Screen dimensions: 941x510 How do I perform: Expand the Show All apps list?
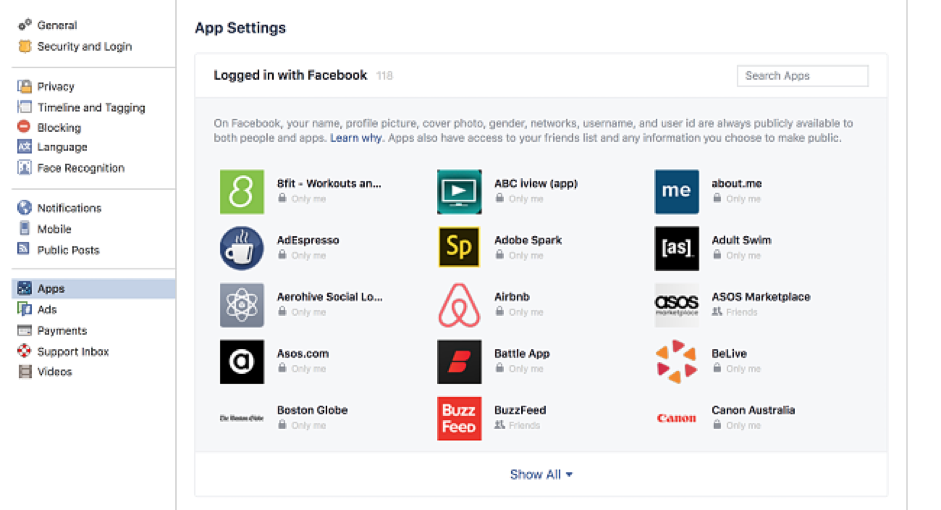tap(541, 474)
